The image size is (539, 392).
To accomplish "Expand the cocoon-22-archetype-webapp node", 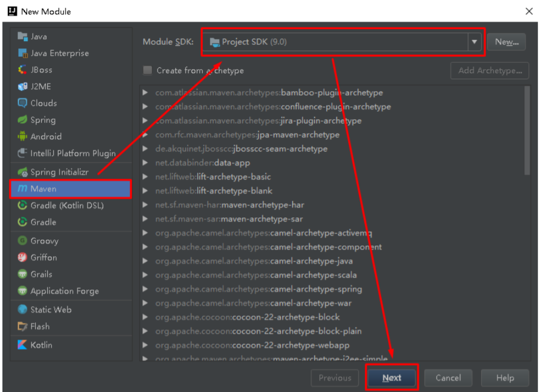I will tap(145, 346).
